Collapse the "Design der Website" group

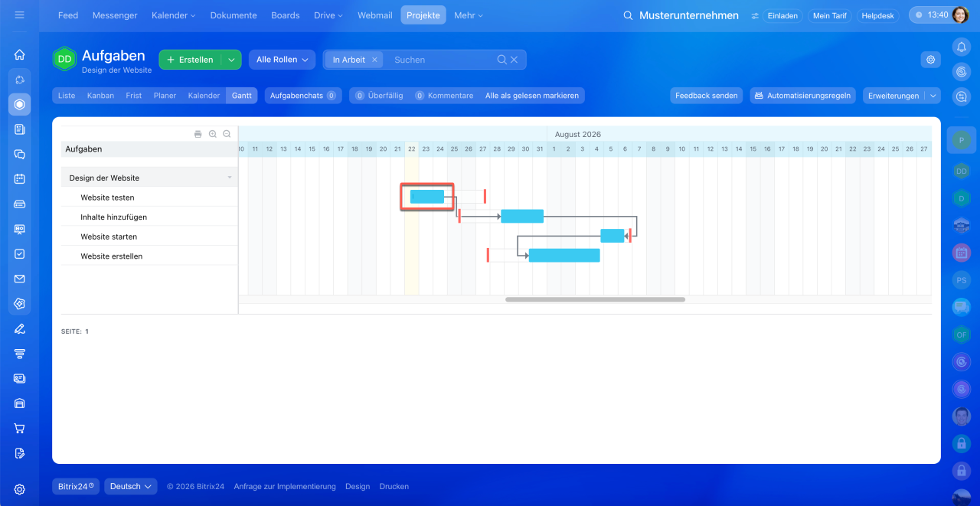(229, 178)
